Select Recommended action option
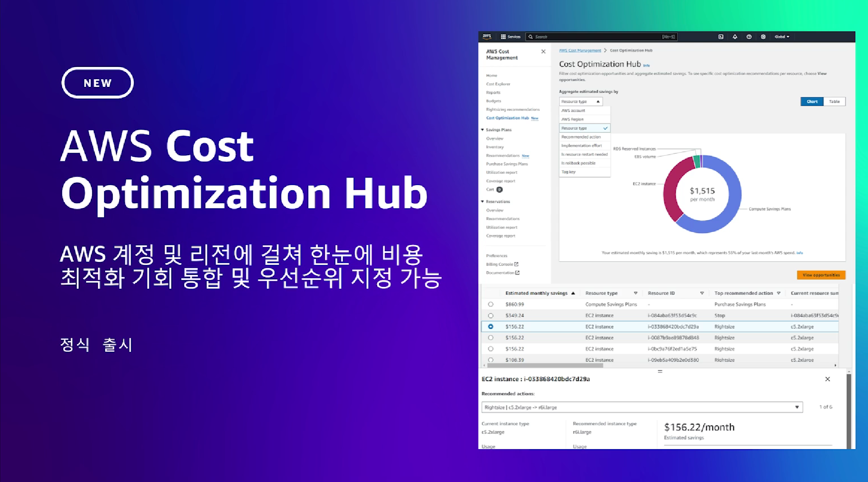Viewport: 868px width, 482px height. (x=584, y=137)
